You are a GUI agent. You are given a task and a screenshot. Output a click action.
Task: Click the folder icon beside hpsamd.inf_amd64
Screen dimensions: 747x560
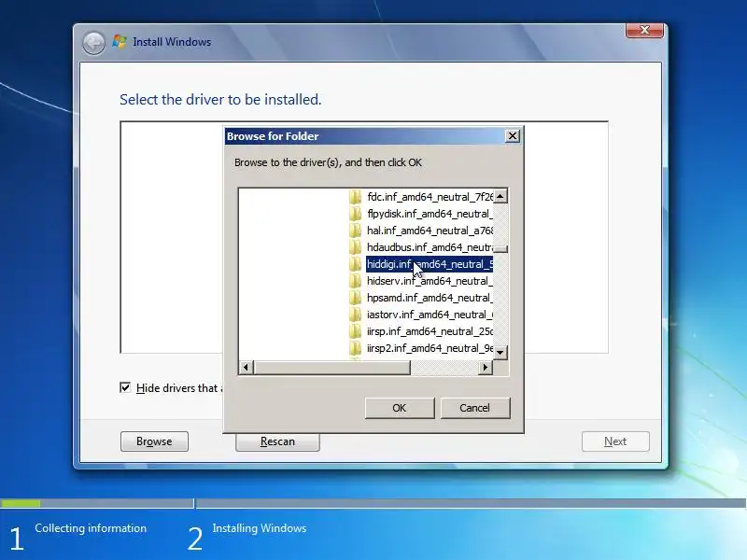click(355, 298)
